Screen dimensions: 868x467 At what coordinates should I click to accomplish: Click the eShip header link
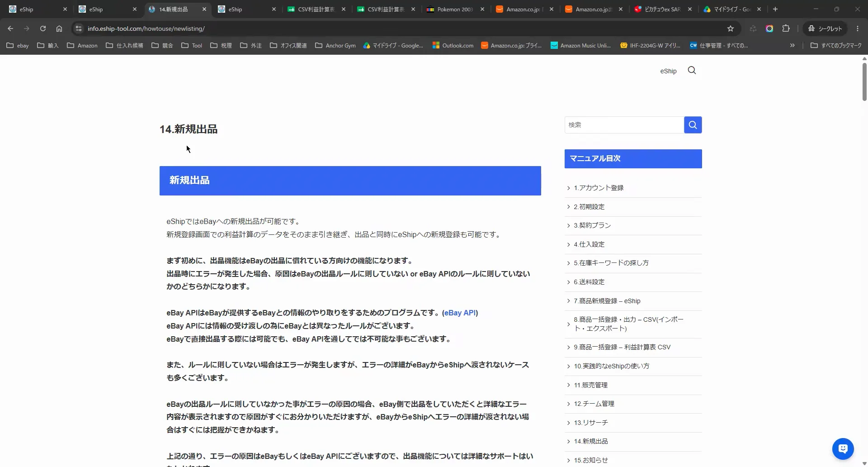(668, 71)
